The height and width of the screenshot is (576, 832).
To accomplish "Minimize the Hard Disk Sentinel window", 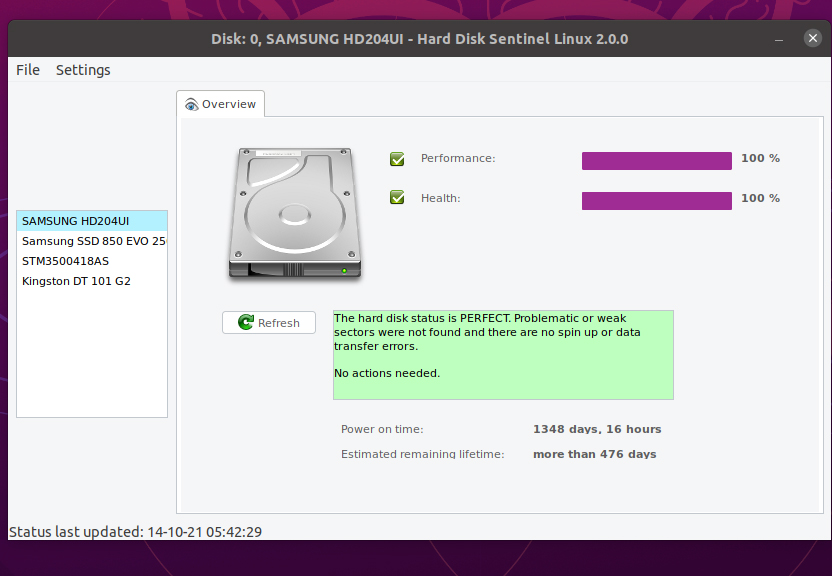I will (x=778, y=39).
